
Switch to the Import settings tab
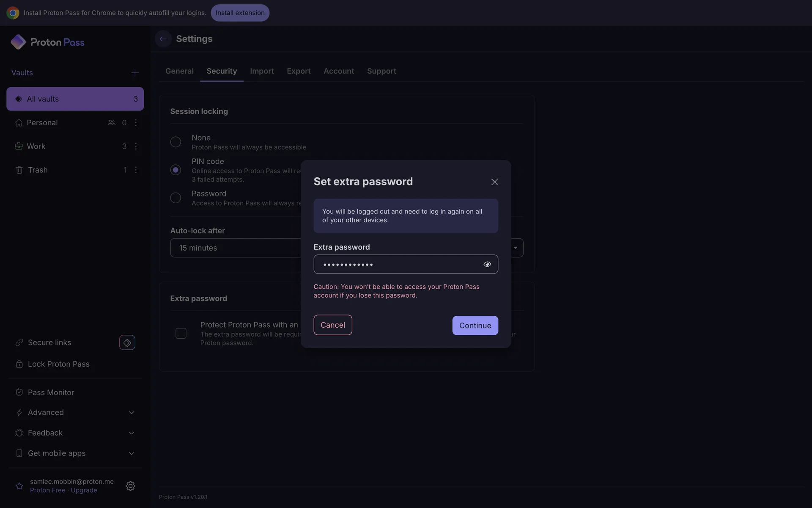coord(262,71)
